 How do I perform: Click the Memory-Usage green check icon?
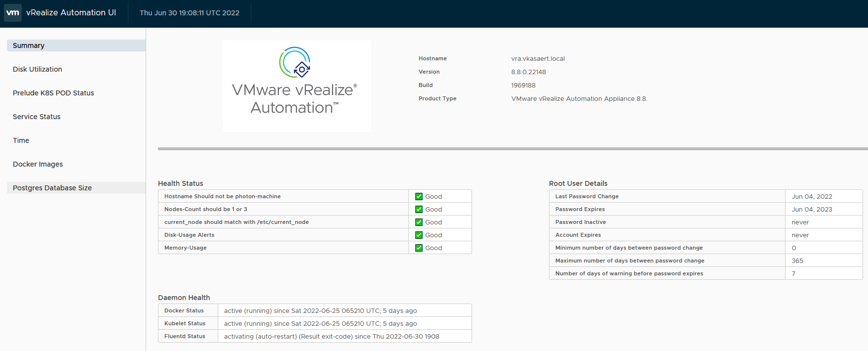419,248
